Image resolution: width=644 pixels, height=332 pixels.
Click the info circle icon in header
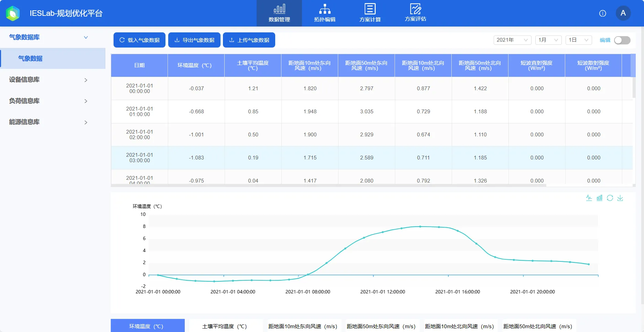coord(603,13)
